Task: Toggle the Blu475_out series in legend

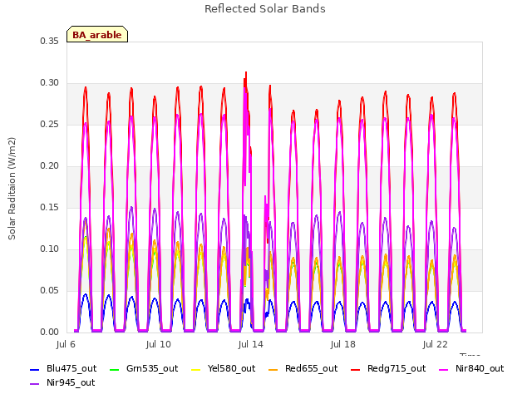Action: [63, 369]
